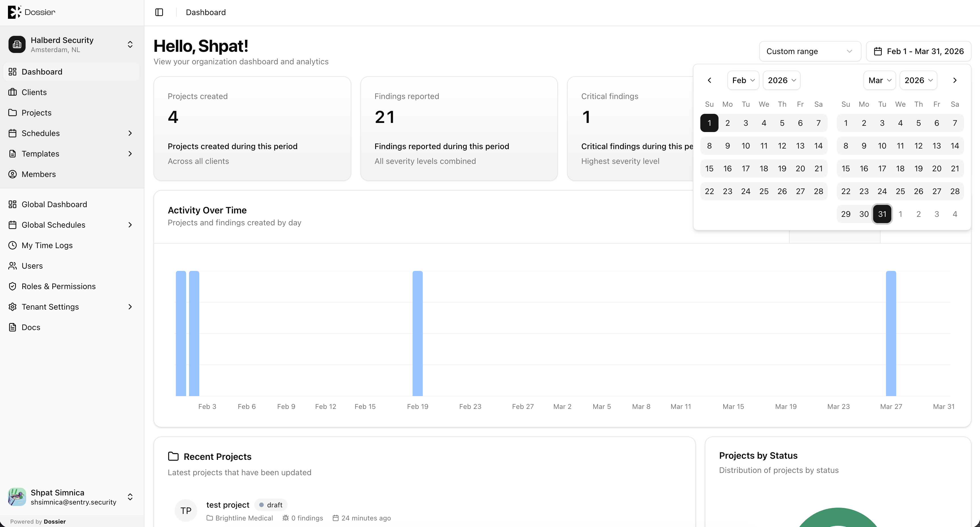
Task: Click the Feb 1 - Mar 31, 2026 date button
Action: [918, 52]
